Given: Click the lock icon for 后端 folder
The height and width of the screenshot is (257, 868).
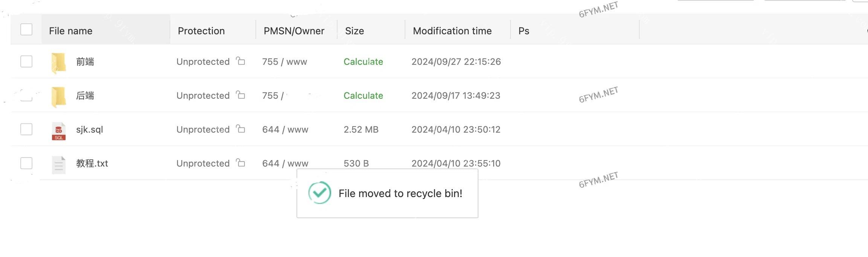Looking at the screenshot, I should click(x=240, y=95).
